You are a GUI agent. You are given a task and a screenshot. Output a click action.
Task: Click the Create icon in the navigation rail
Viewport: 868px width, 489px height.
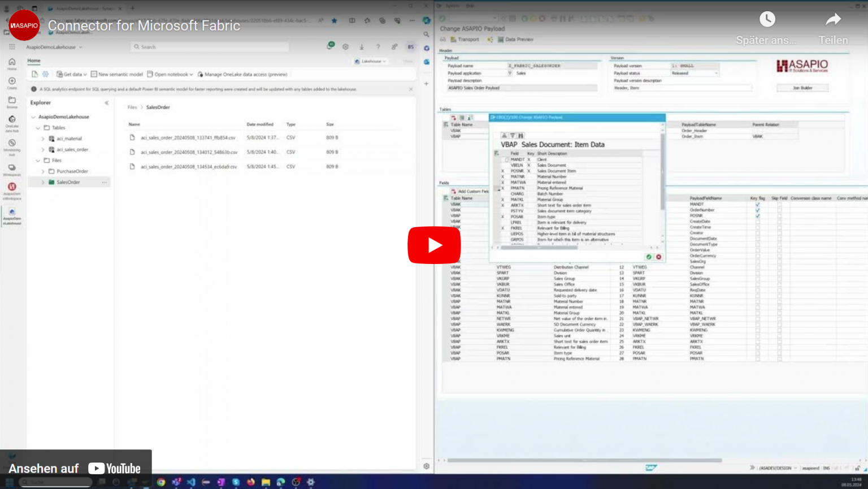(12, 82)
